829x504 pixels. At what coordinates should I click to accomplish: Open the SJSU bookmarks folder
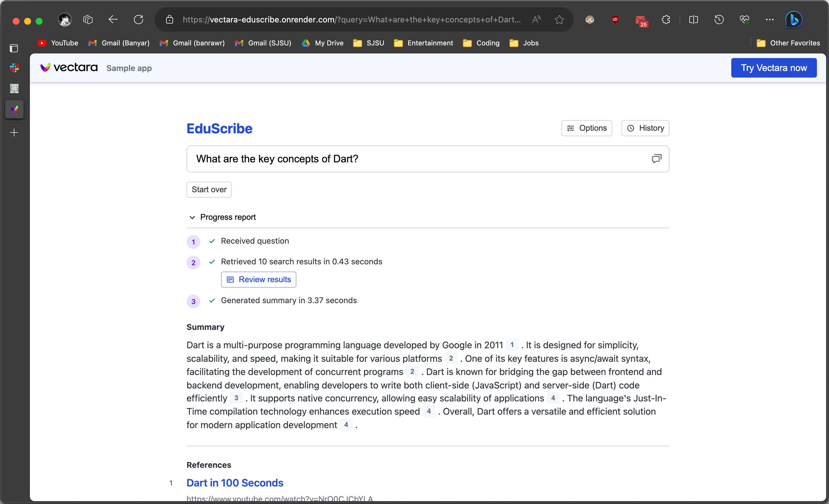369,43
